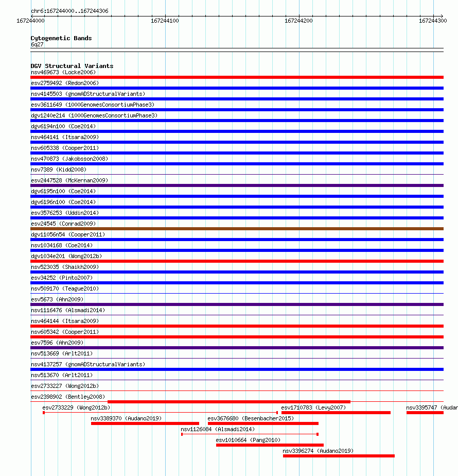Open nsv4145503 (gnomADStructuralVariants) entry
Viewport: 458px width, 476px height.
88,94
